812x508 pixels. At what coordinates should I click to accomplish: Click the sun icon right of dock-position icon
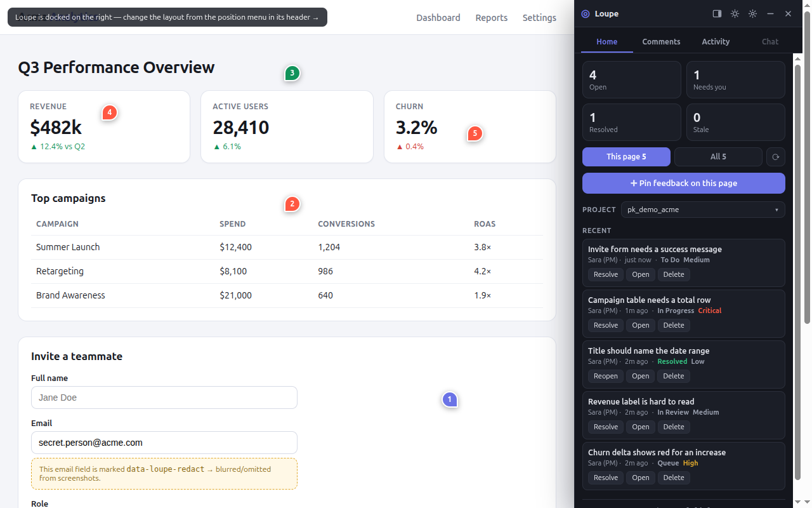[x=735, y=13]
